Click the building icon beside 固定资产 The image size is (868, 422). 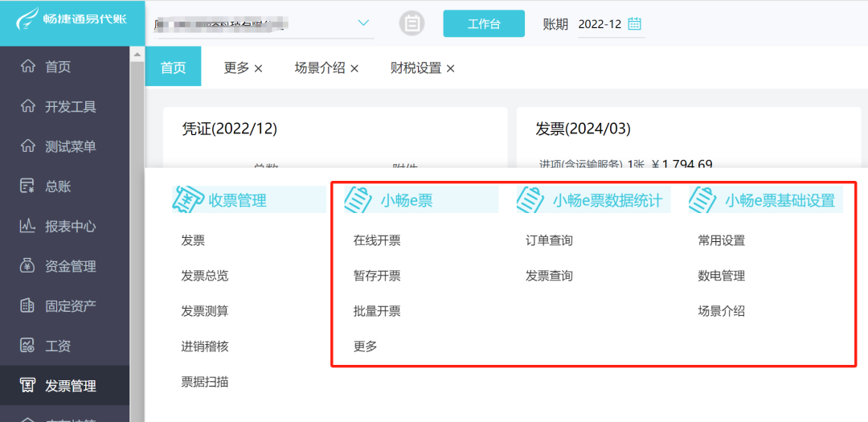27,305
